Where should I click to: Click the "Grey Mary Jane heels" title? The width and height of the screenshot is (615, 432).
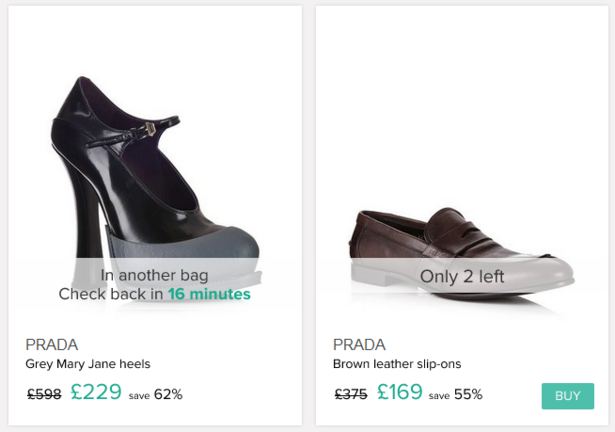[x=88, y=364]
